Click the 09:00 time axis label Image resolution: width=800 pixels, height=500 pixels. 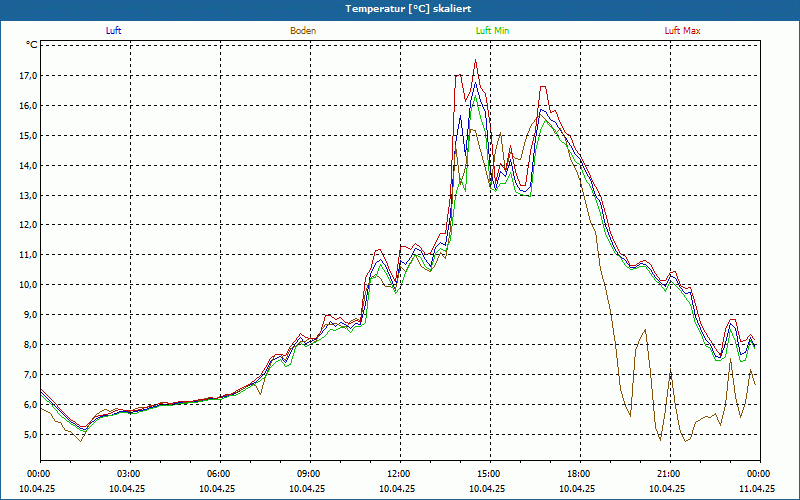[310, 474]
